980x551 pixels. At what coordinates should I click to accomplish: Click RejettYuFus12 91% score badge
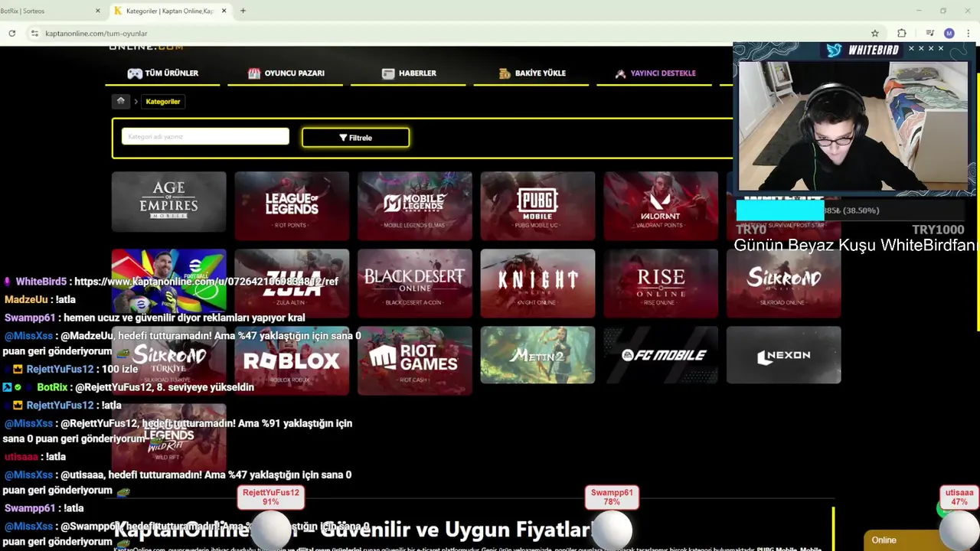tap(271, 497)
